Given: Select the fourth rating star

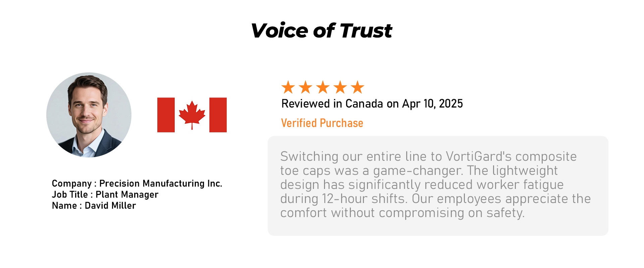Looking at the screenshot, I should coord(340,87).
